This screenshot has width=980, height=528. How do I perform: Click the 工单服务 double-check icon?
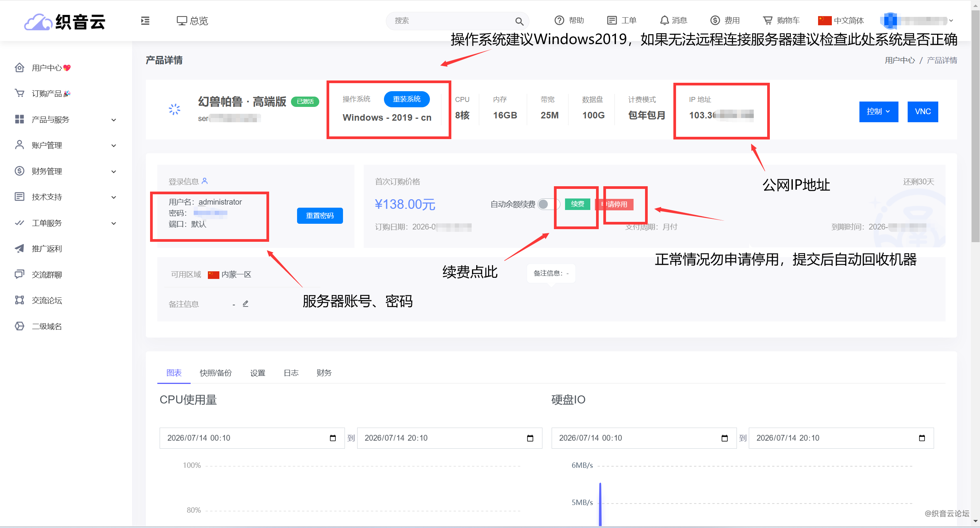[x=20, y=223]
